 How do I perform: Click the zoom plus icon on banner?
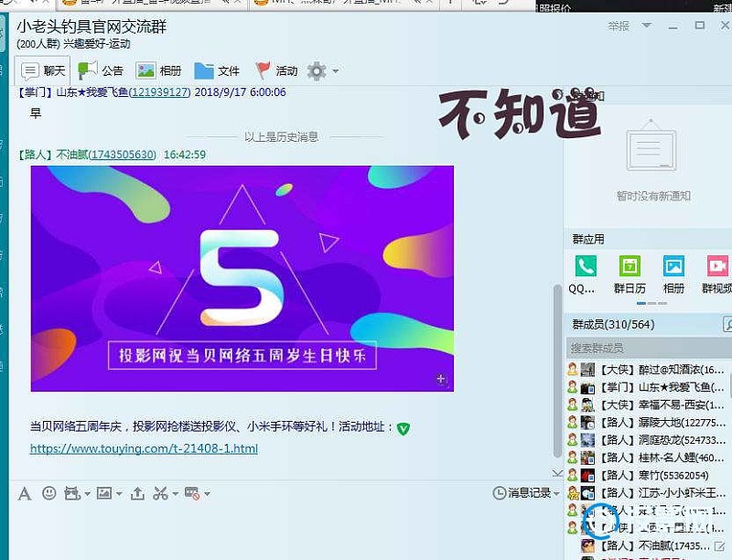click(x=442, y=380)
